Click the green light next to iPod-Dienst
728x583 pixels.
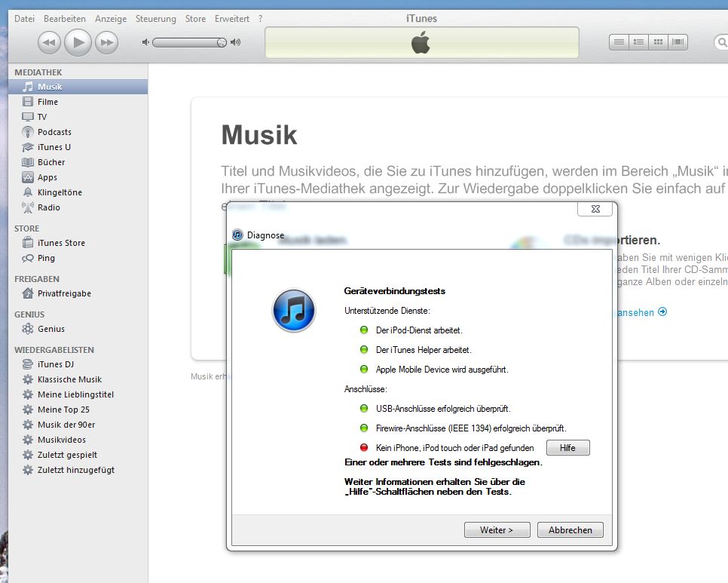point(364,330)
